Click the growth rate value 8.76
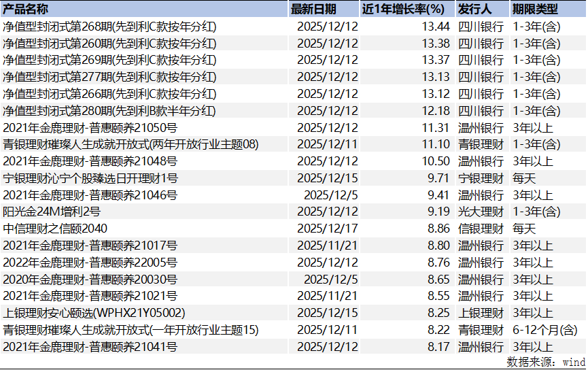 point(438,263)
